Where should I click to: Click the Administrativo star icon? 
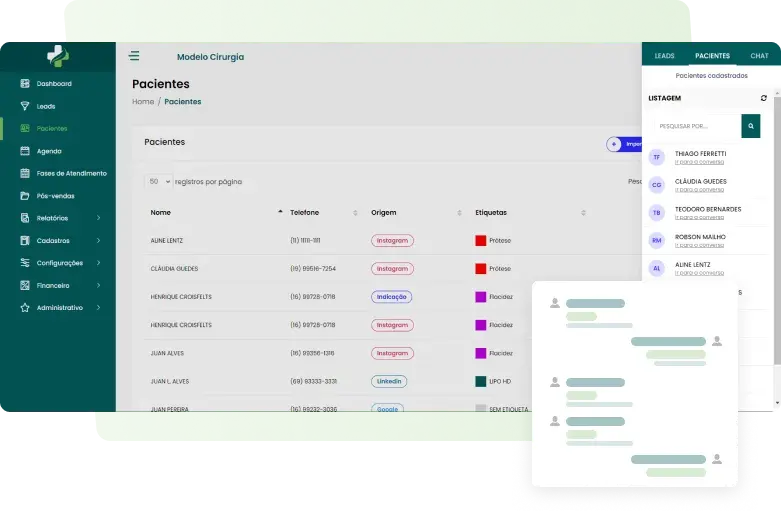point(25,308)
